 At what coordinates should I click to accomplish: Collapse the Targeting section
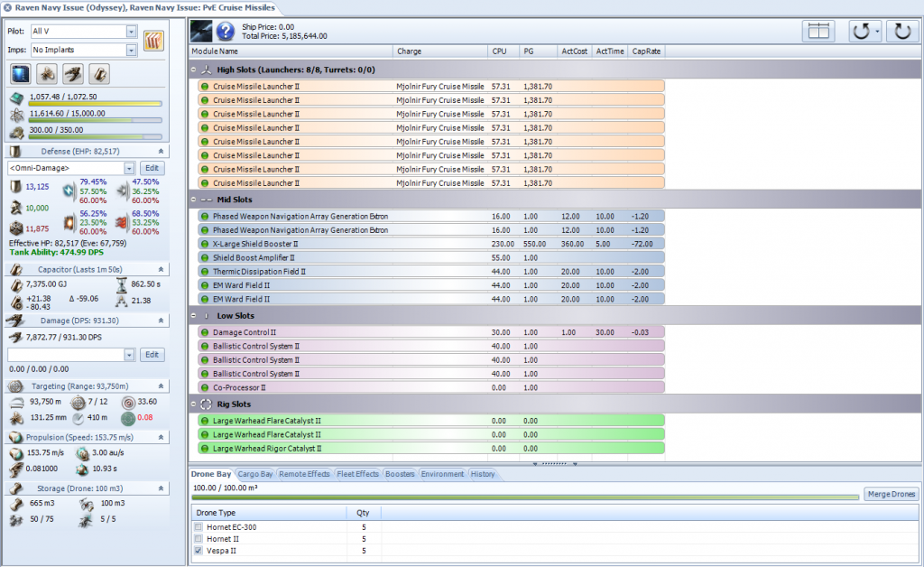[161, 386]
